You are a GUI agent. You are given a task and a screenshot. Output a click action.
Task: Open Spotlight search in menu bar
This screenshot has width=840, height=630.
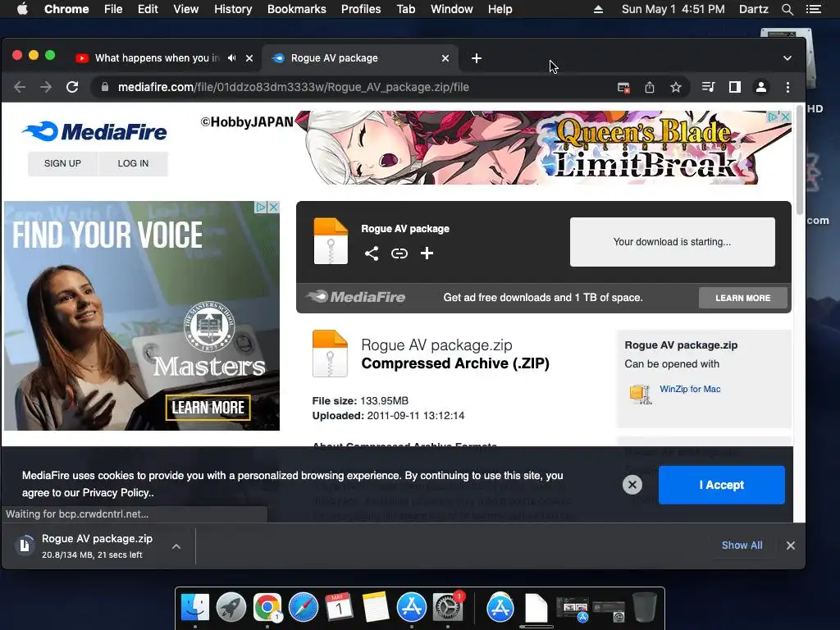click(x=787, y=9)
